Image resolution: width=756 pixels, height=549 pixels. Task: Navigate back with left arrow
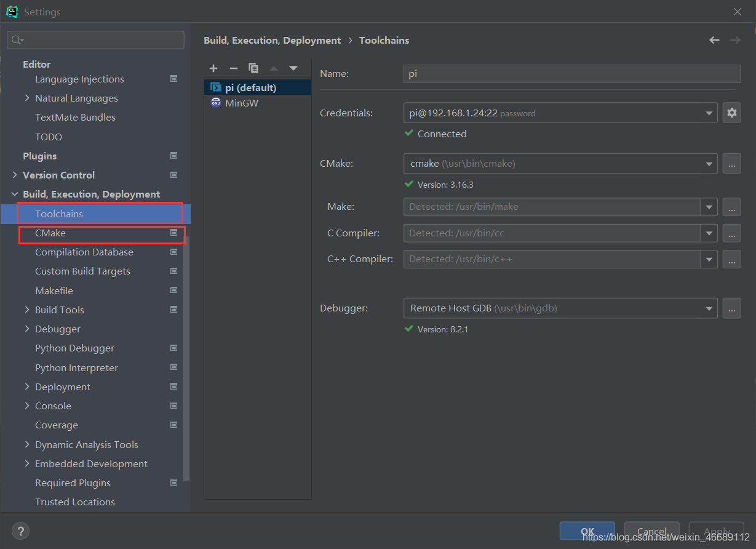[x=714, y=40]
